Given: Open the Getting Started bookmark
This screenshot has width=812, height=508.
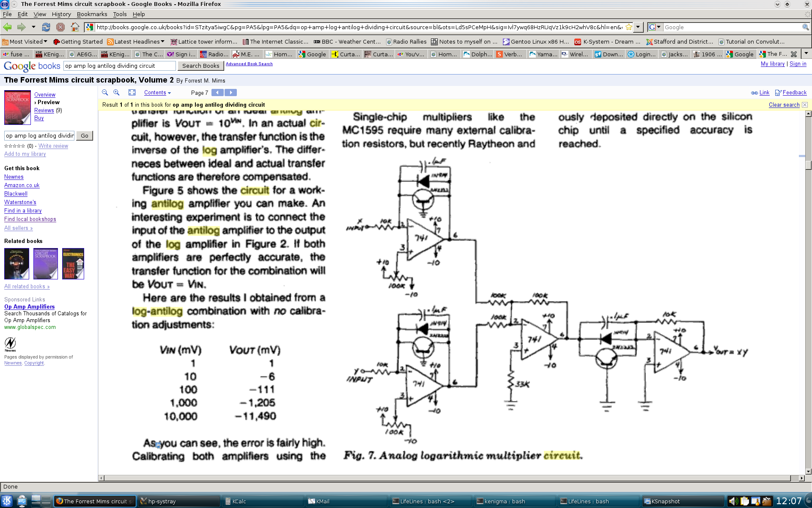Looking at the screenshot, I should tap(78, 41).
